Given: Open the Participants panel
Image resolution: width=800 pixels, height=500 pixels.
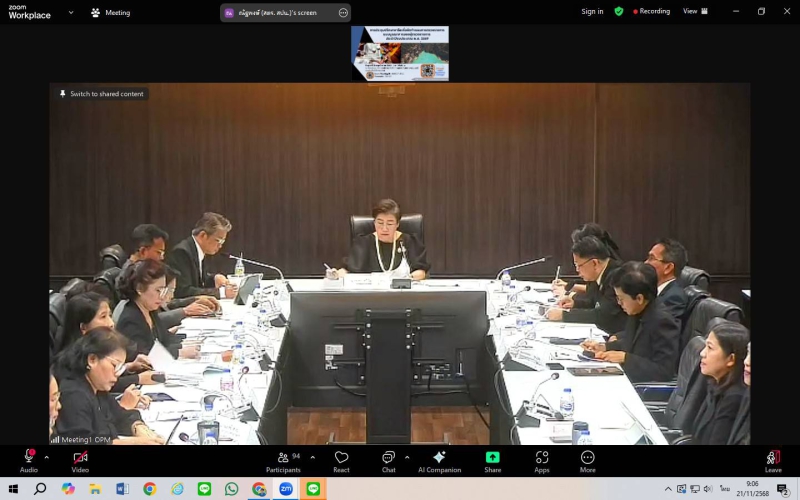Looking at the screenshot, I should point(283,459).
